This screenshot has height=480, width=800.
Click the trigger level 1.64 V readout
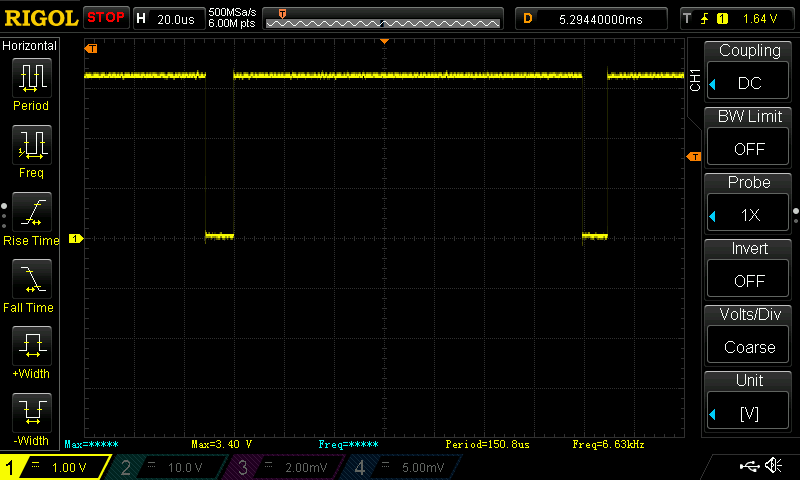(x=760, y=19)
